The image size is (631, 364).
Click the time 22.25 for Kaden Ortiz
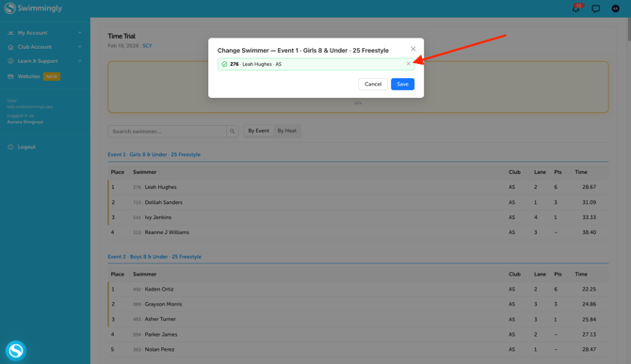590,289
